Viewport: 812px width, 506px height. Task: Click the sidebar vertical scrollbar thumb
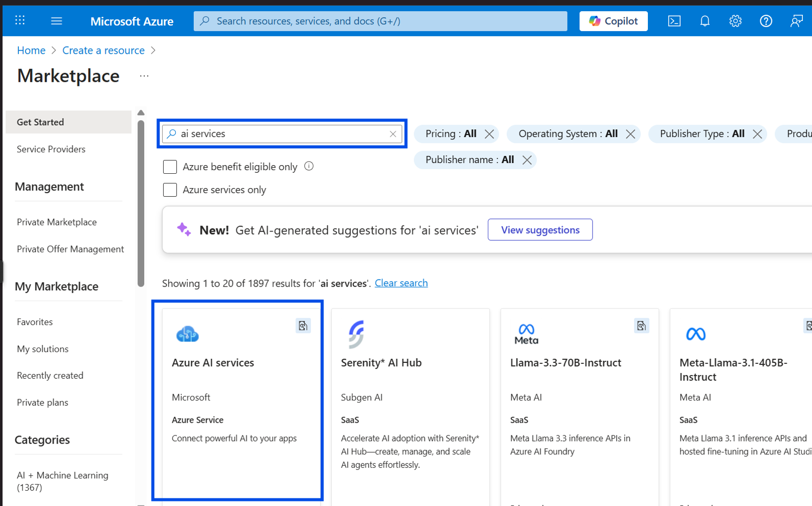coord(141,203)
